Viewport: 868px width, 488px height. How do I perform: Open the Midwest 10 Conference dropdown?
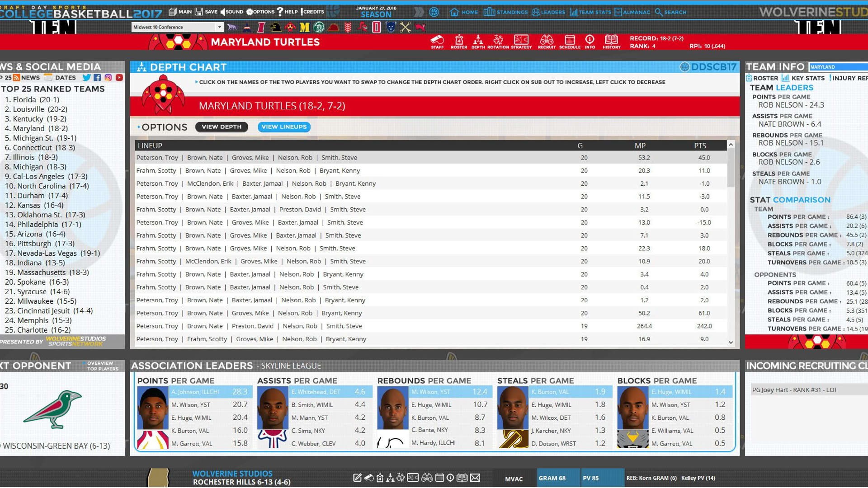pyautogui.click(x=177, y=27)
